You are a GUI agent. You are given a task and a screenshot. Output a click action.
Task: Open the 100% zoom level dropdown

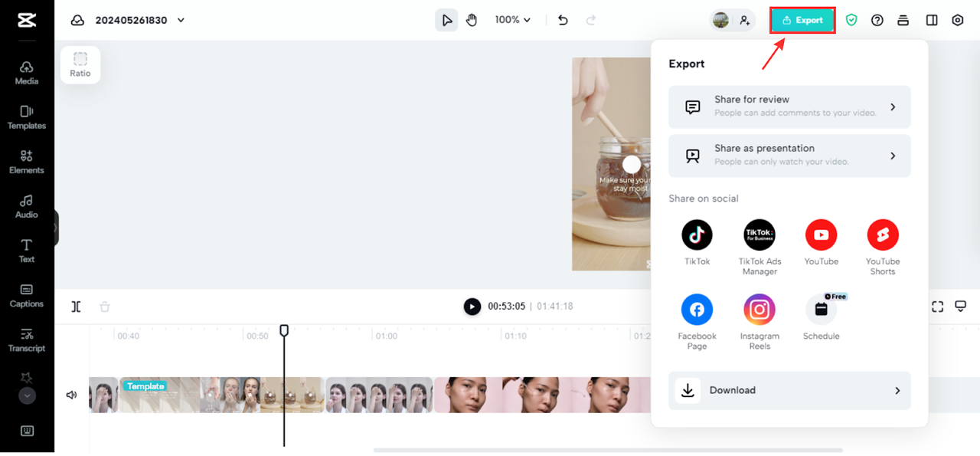click(x=513, y=20)
